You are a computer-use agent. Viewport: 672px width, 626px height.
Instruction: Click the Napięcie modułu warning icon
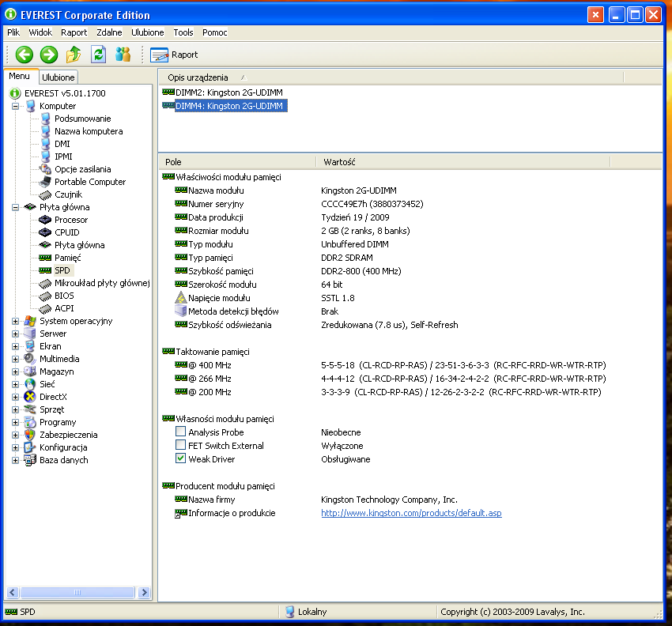[181, 297]
